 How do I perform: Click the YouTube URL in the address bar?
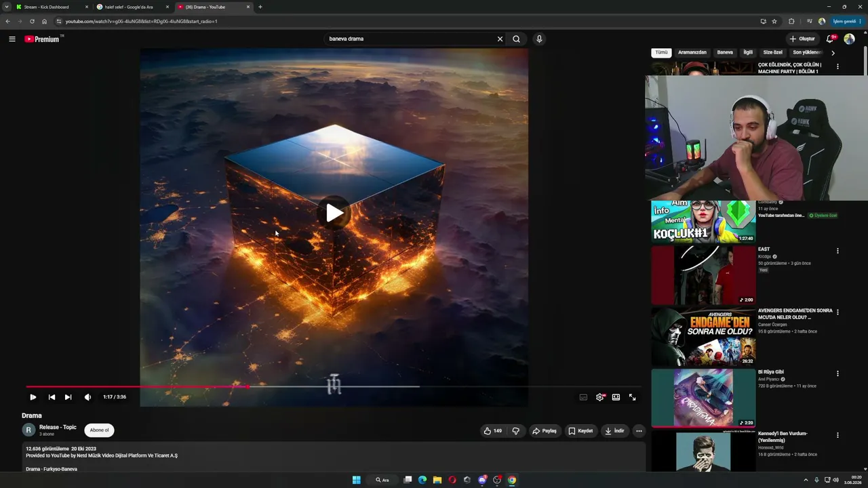coord(141,21)
